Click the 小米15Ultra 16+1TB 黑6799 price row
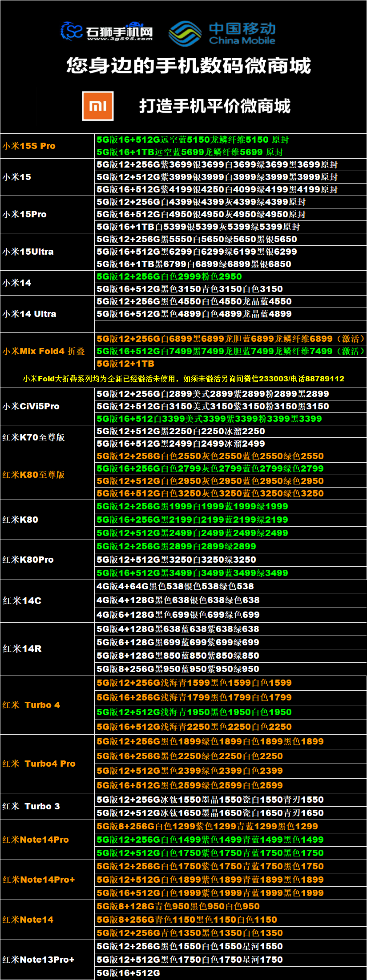The image size is (367, 980). 231,264
